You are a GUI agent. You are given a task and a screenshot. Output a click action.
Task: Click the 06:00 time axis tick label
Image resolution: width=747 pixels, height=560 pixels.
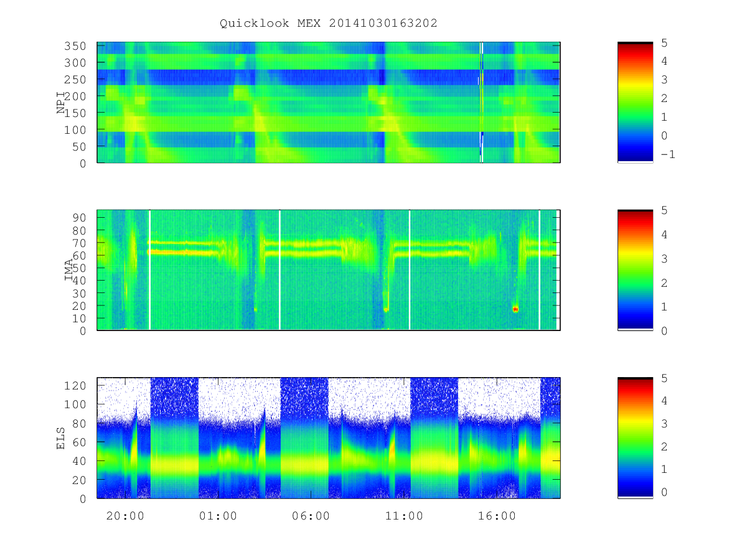coord(311,516)
